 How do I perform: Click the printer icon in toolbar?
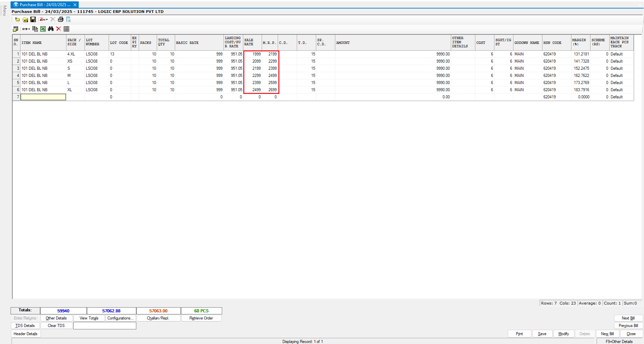coord(61,19)
